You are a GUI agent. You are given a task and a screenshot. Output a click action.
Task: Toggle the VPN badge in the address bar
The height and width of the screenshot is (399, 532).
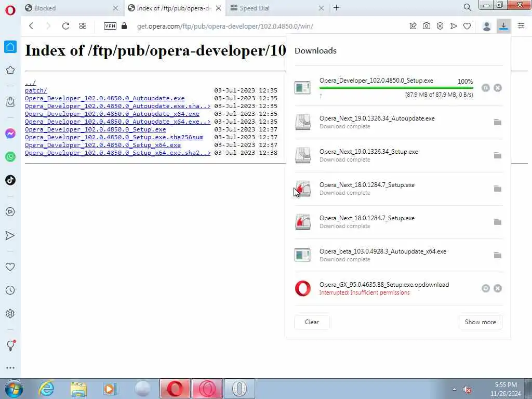(110, 26)
